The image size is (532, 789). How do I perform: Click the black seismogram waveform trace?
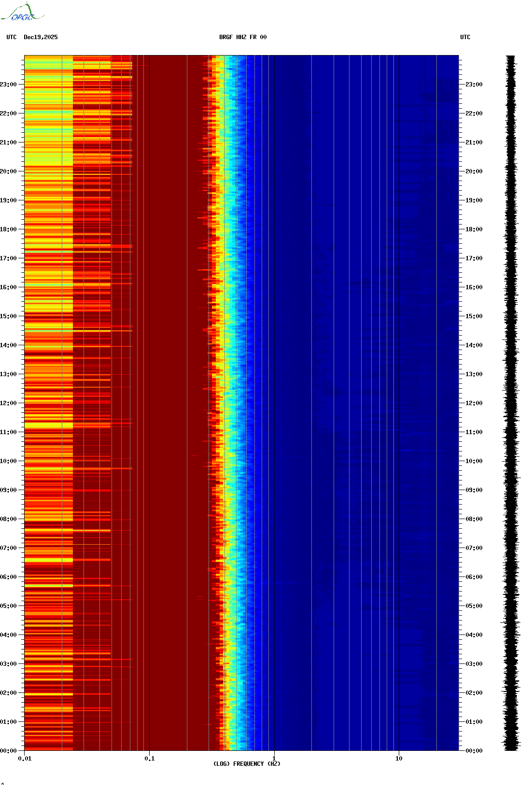click(x=512, y=403)
